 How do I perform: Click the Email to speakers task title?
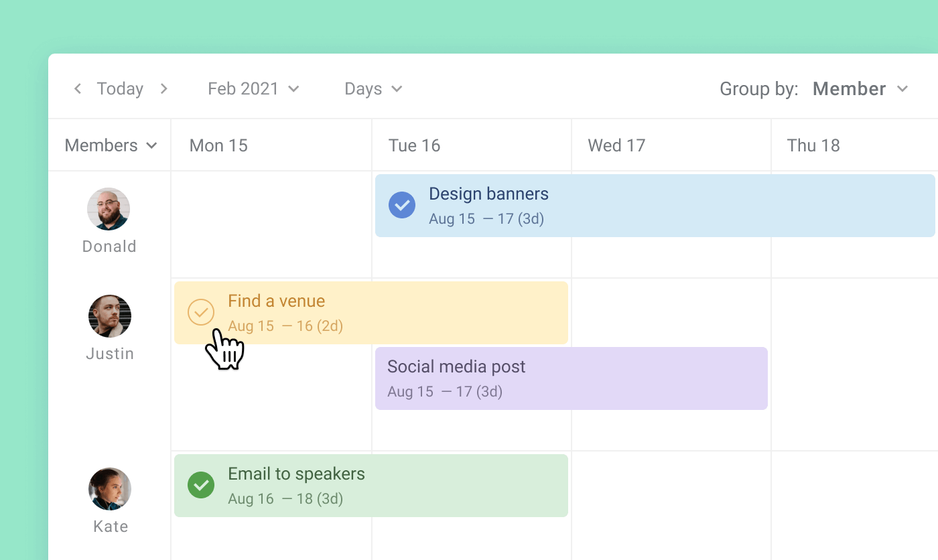click(296, 474)
